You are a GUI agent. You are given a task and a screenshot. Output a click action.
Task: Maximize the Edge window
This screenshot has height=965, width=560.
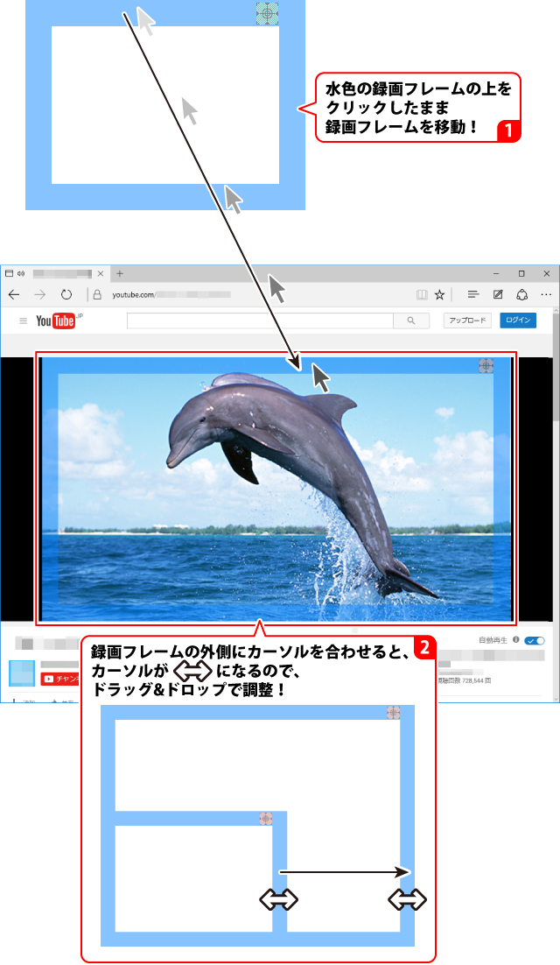(x=521, y=273)
